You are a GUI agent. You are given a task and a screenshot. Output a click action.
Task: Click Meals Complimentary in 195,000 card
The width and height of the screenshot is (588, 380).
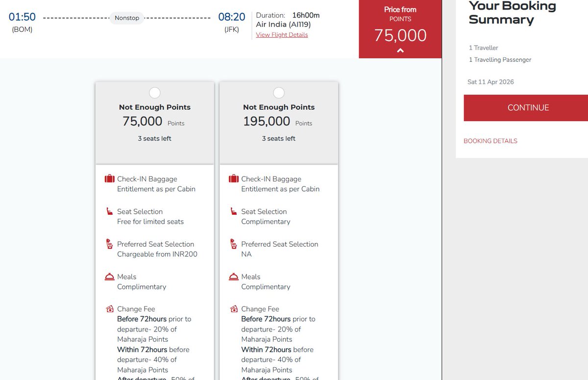click(266, 287)
